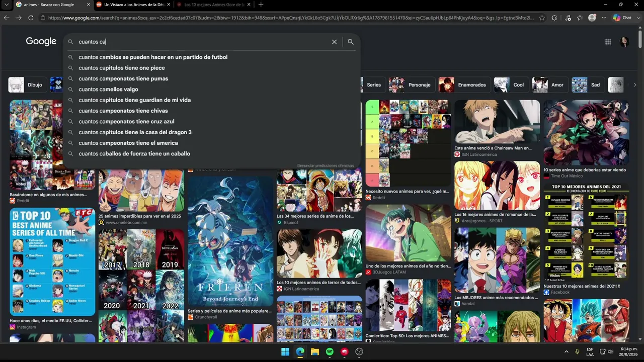Show hidden system tray icons
Image resolution: width=644 pixels, height=362 pixels.
point(567,351)
